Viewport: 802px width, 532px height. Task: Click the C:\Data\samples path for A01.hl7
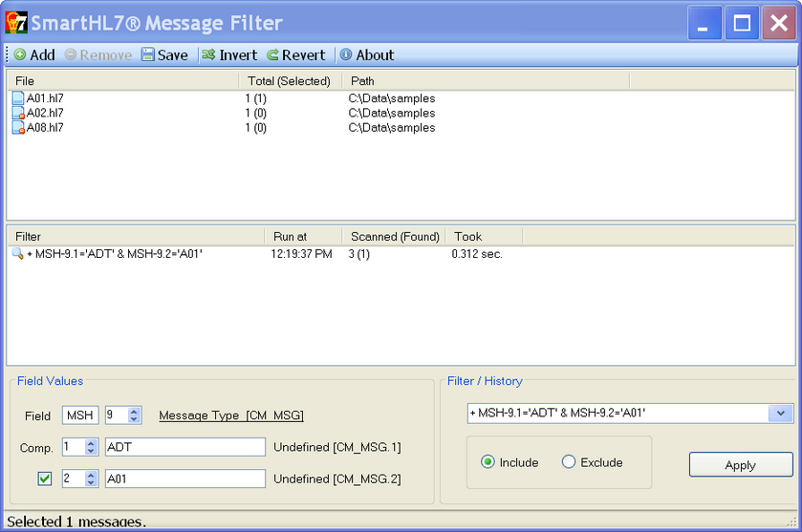392,98
